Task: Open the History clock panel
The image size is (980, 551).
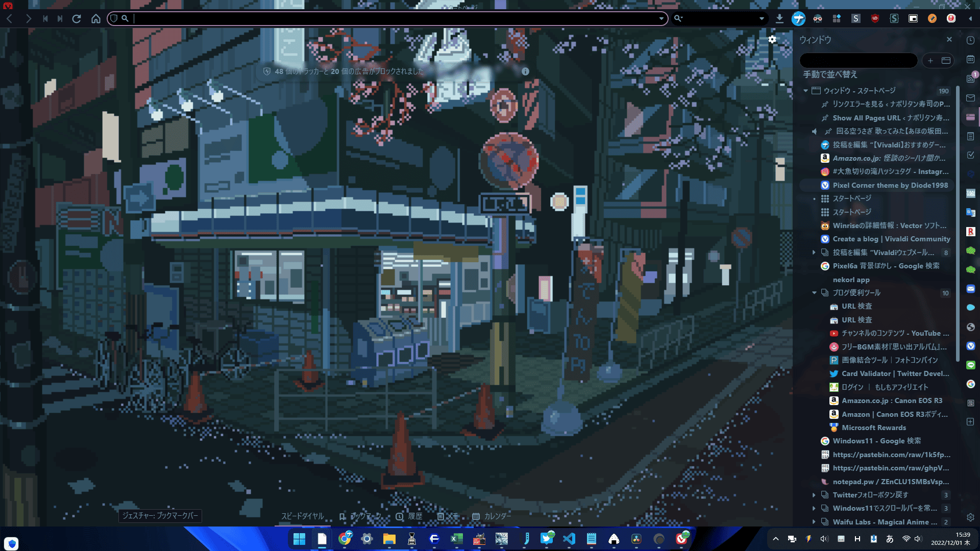Action: [x=970, y=40]
